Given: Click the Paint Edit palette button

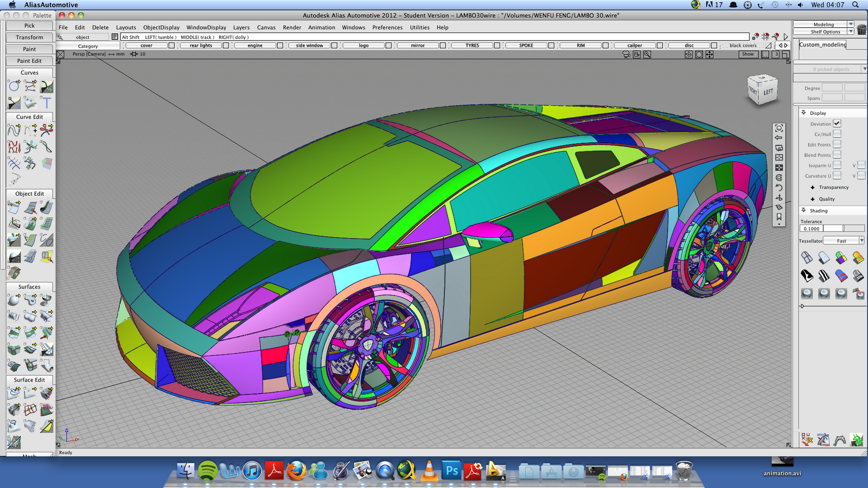Looking at the screenshot, I should click(x=29, y=61).
